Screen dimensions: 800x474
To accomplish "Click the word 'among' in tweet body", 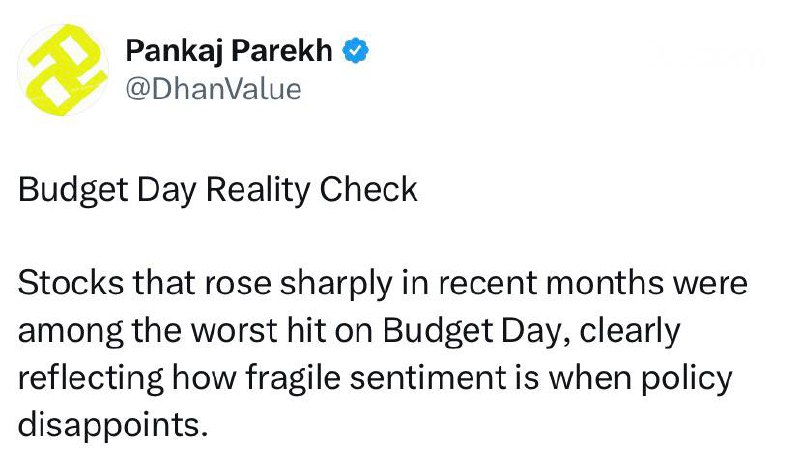I will (70, 332).
